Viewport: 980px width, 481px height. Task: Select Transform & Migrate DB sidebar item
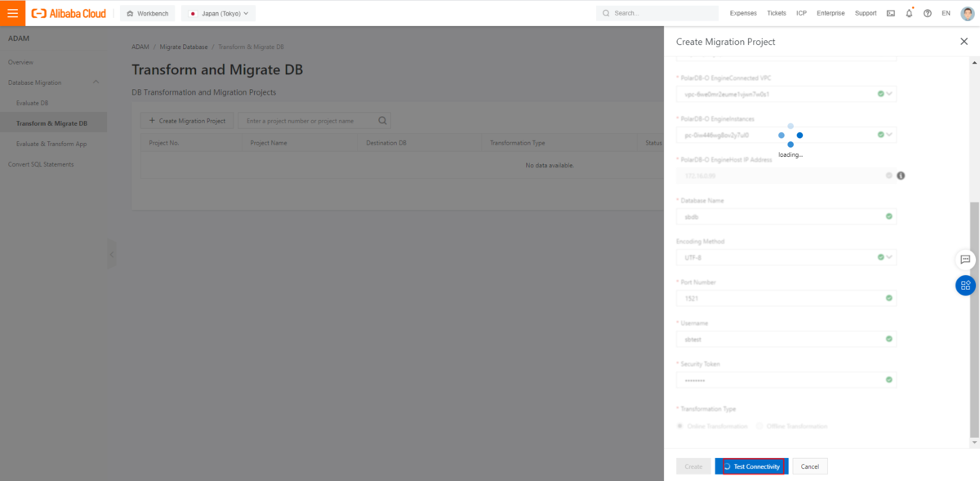[x=53, y=123]
